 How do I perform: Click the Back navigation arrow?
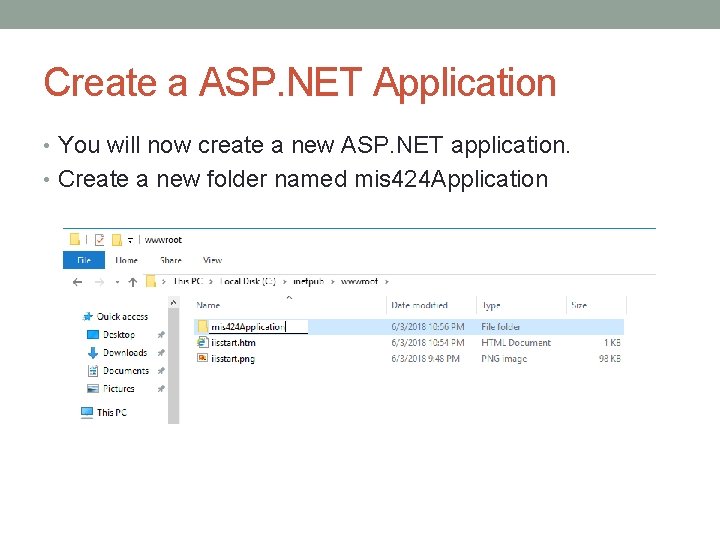(77, 282)
